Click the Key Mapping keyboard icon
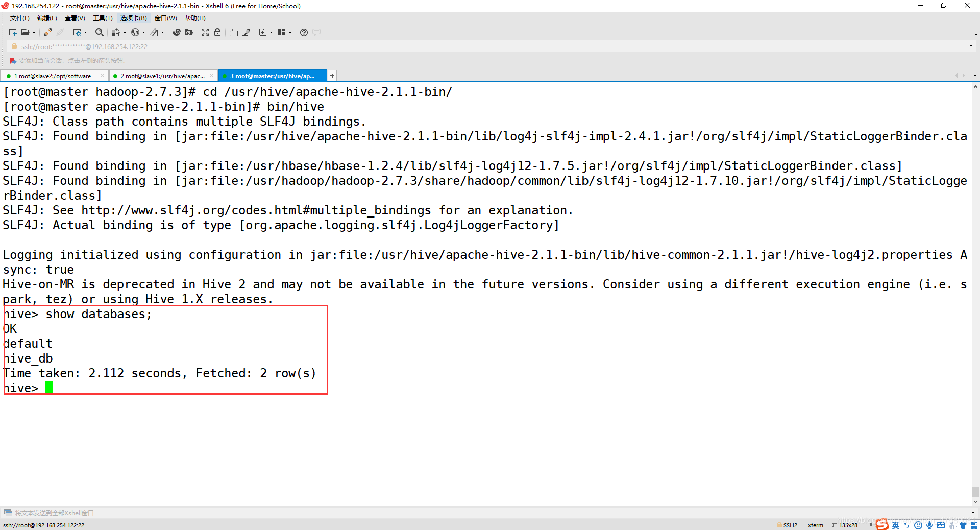The image size is (980, 530). [x=234, y=32]
